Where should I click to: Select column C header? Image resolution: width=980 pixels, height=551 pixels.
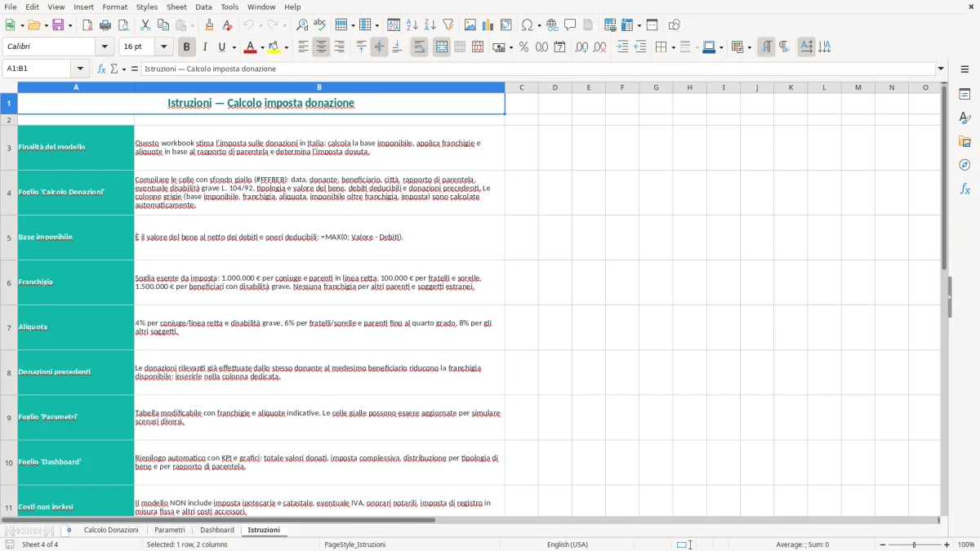pos(521,87)
